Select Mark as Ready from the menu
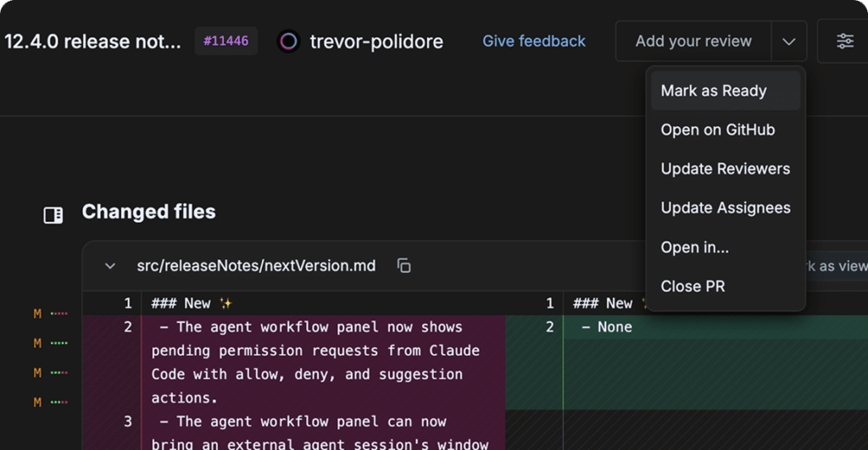 coord(726,91)
